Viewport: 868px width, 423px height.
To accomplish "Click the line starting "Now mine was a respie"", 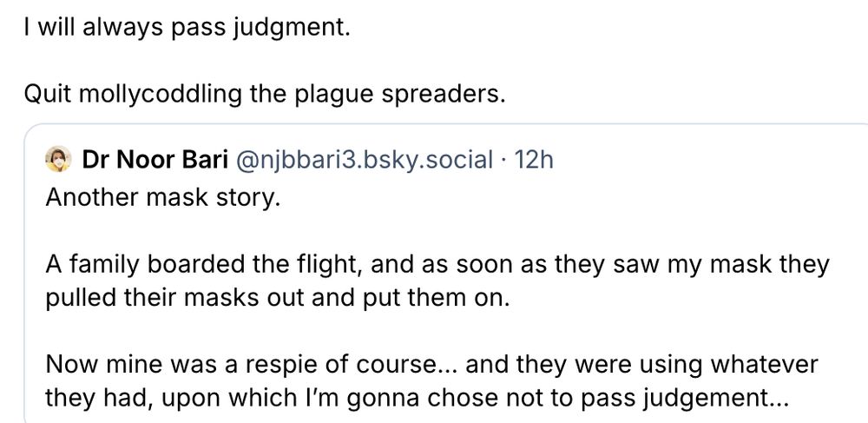I will (430, 364).
